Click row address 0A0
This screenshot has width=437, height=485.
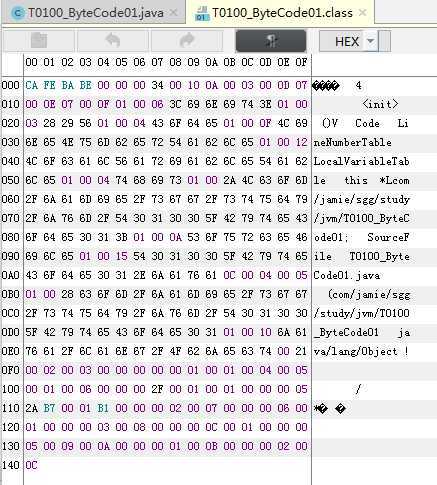click(11, 275)
